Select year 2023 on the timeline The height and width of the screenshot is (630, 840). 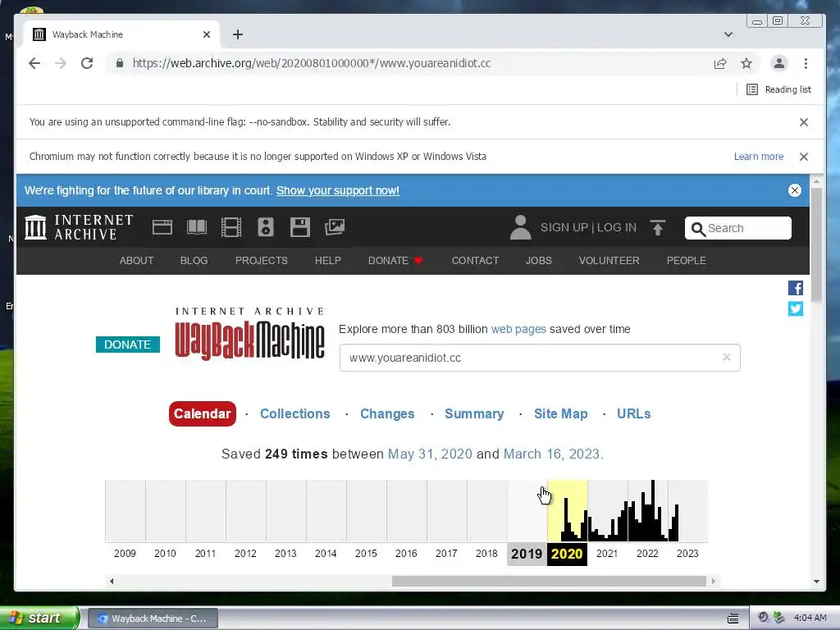click(x=687, y=554)
